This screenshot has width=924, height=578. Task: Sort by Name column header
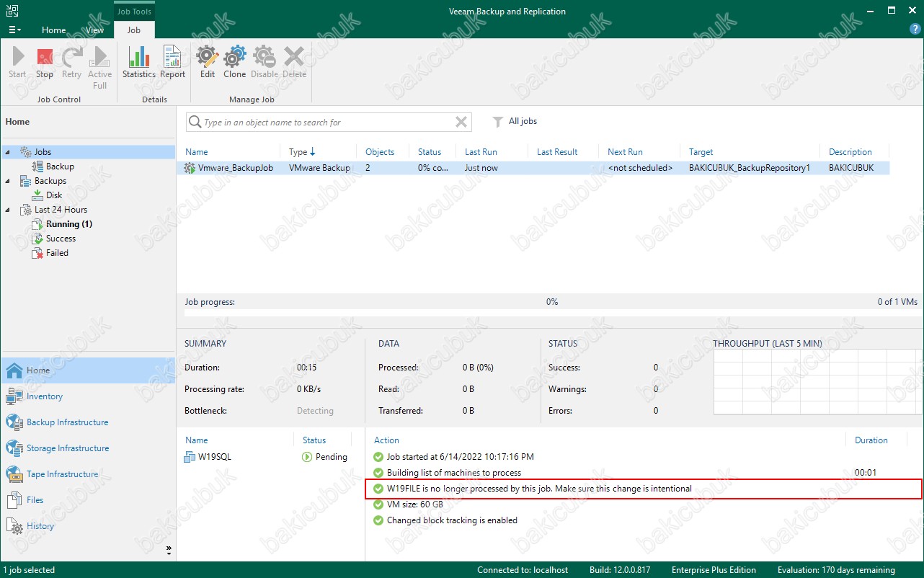tap(196, 152)
